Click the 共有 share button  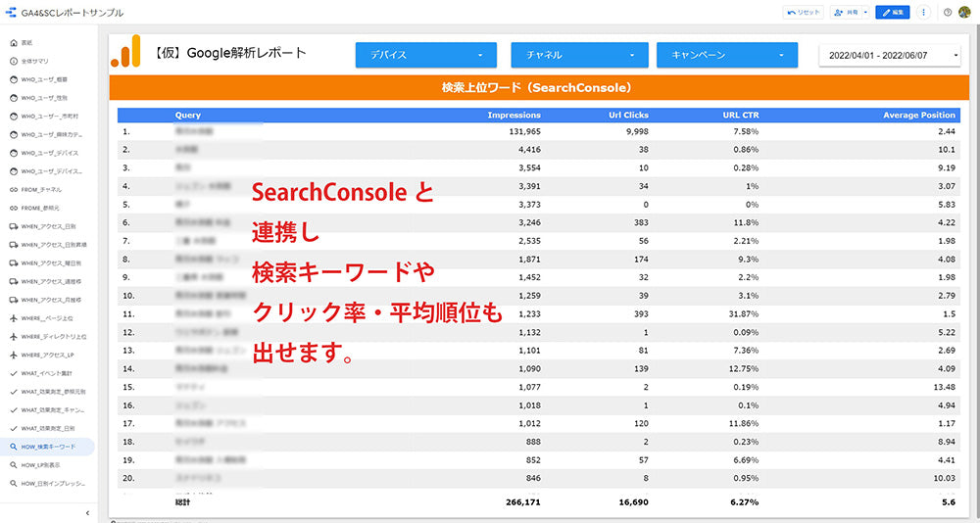846,12
